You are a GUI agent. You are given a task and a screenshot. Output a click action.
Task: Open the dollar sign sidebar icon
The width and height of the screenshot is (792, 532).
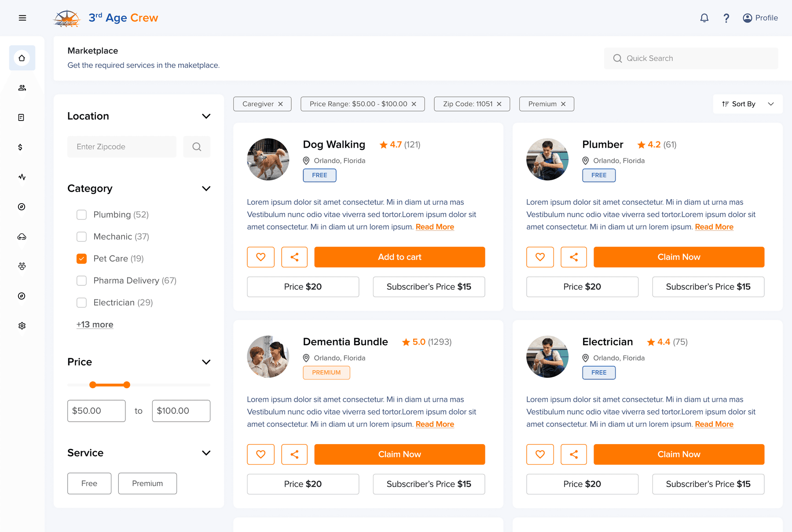click(x=20, y=147)
